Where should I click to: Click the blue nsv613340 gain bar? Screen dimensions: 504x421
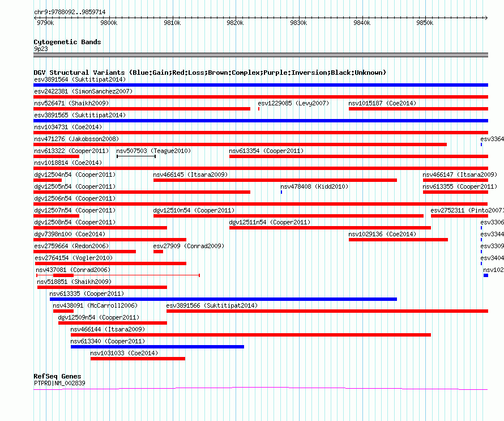tap(157, 347)
